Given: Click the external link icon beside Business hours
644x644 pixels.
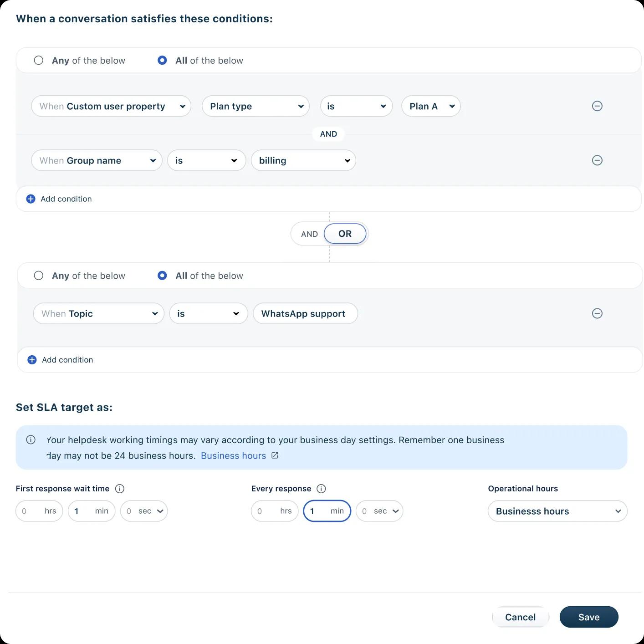Looking at the screenshot, I should pos(275,455).
